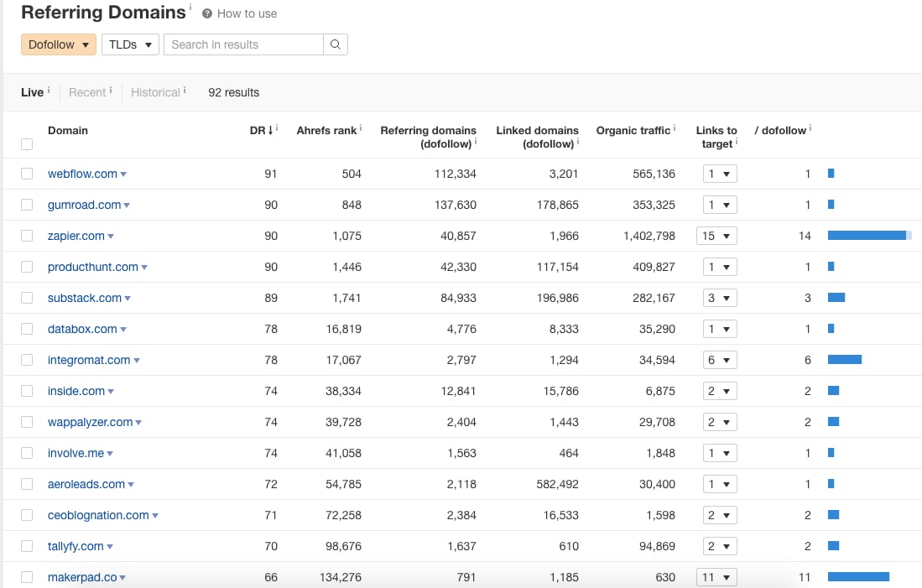922x588 pixels.
Task: Click info icon beside Recent tab
Action: (111, 90)
